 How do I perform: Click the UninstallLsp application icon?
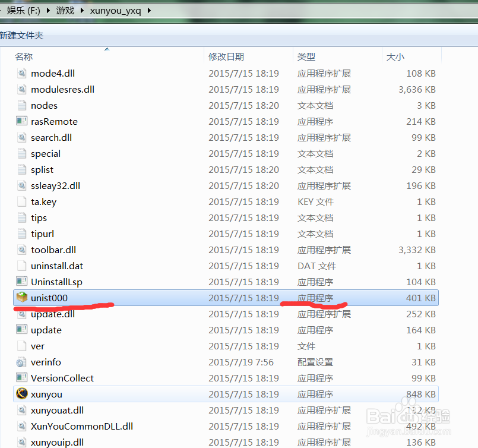21,282
